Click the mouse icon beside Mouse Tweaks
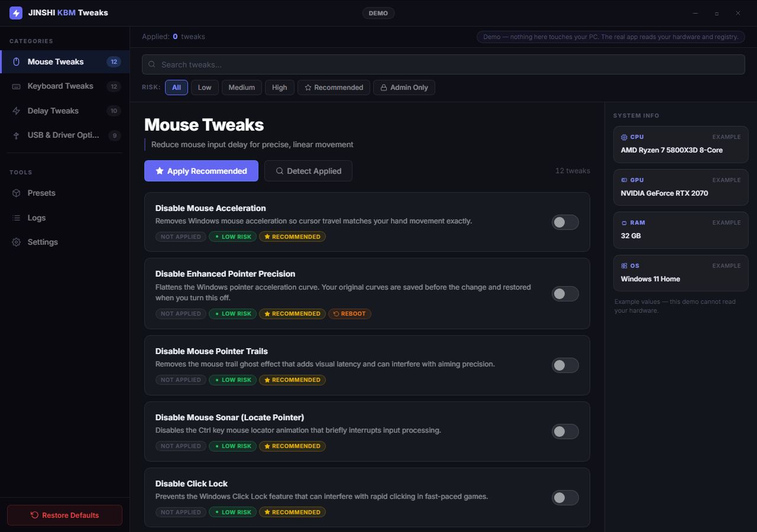 tap(16, 61)
